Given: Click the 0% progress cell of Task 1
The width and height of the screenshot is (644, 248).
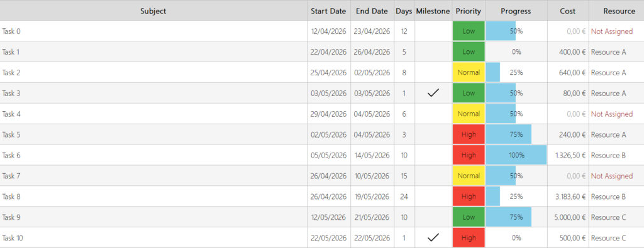Looking at the screenshot, I should coord(516,52).
